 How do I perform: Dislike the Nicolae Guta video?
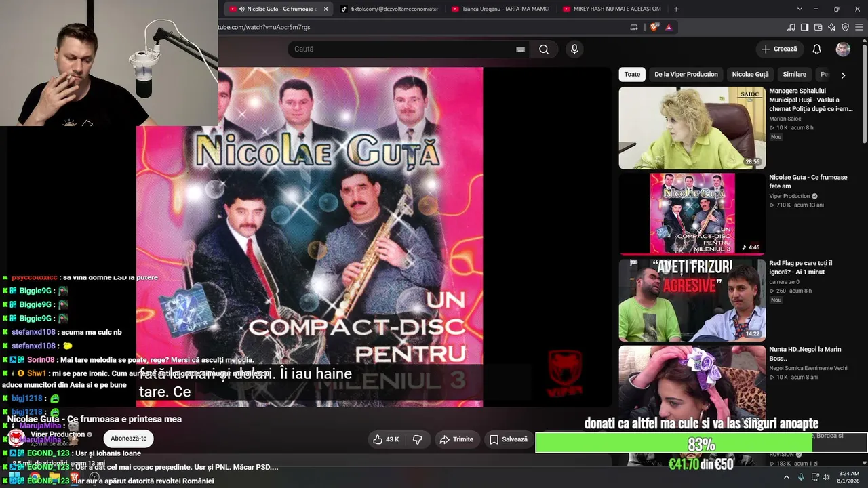click(x=418, y=439)
